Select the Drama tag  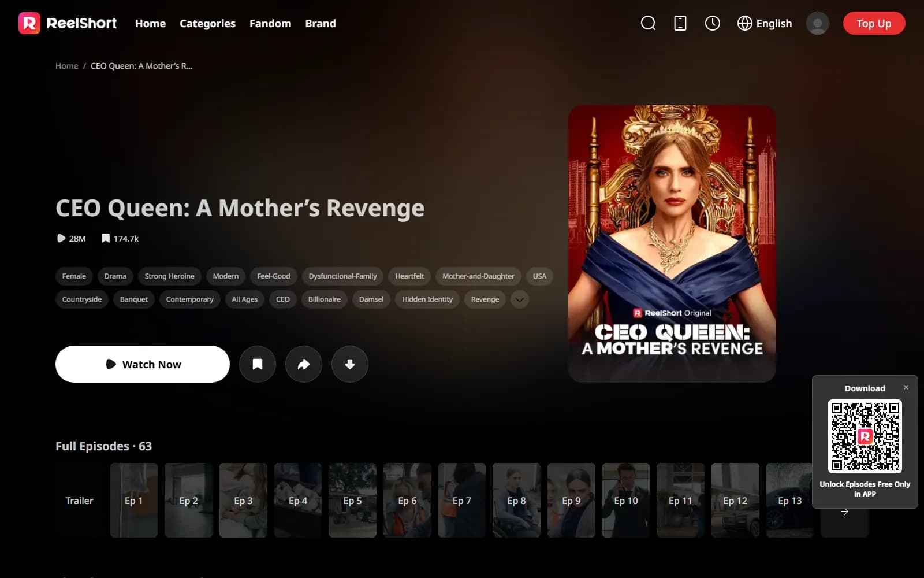[115, 276]
